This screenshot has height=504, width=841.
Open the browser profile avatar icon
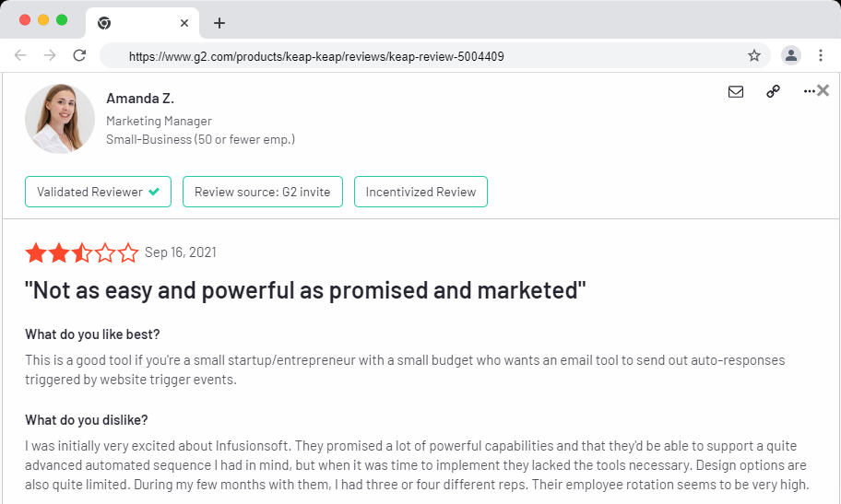790,55
